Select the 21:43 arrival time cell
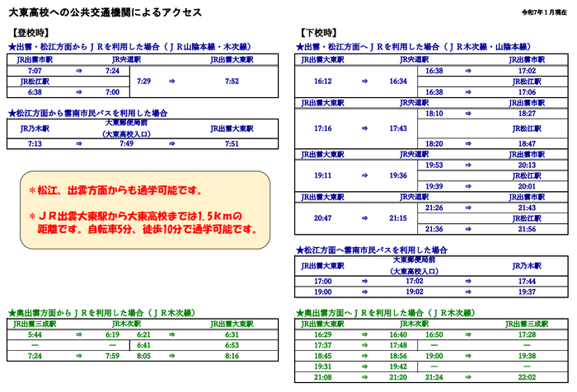This screenshot has height=392, width=577. point(527,208)
